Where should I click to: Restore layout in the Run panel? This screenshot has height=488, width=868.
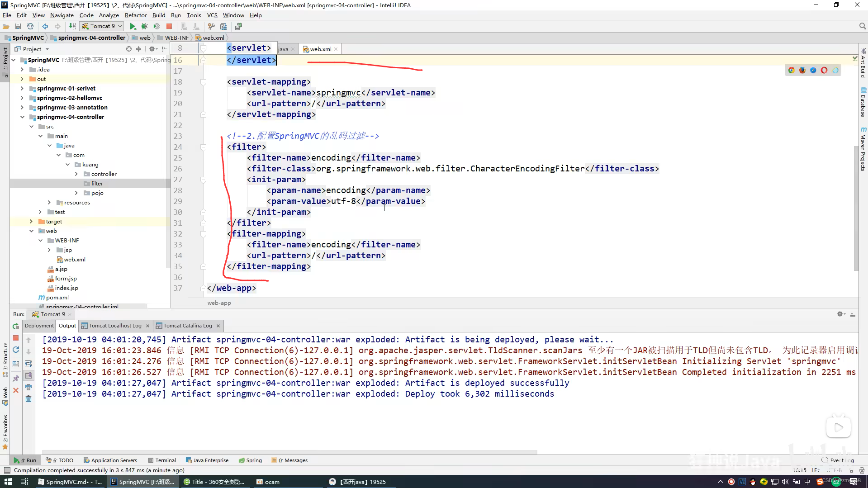pos(16,364)
